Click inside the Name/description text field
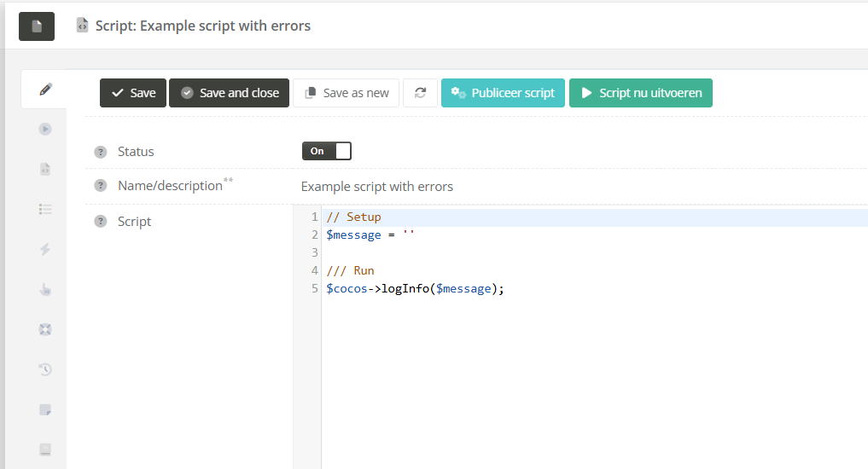The width and height of the screenshot is (868, 469). click(x=512, y=186)
